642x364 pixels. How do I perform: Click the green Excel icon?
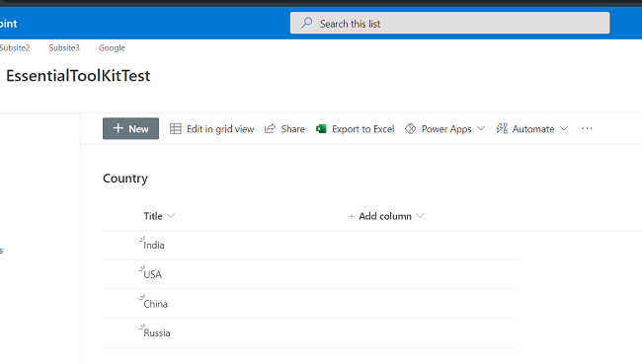tap(321, 129)
